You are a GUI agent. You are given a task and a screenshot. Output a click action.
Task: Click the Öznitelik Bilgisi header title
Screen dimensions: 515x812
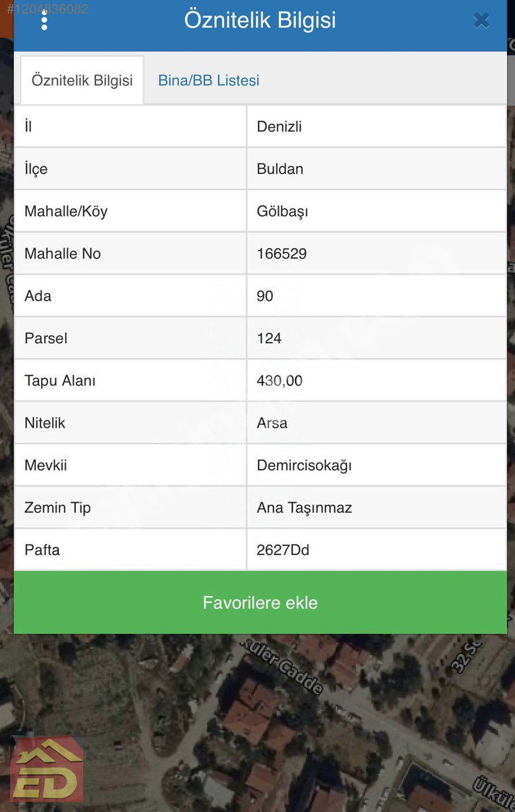[260, 20]
